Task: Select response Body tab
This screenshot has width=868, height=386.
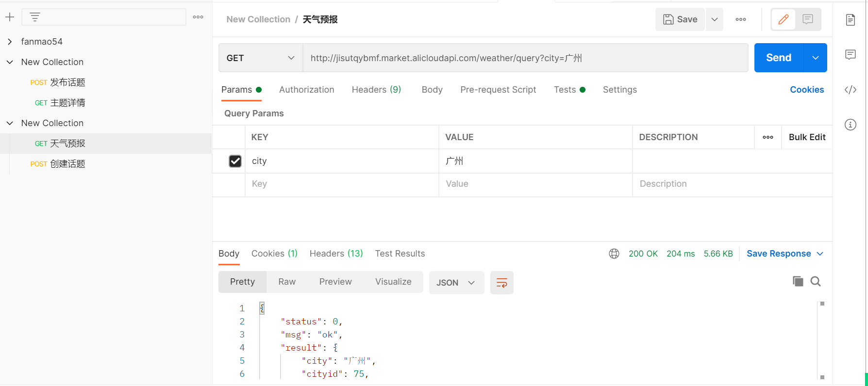Action: [x=229, y=254]
